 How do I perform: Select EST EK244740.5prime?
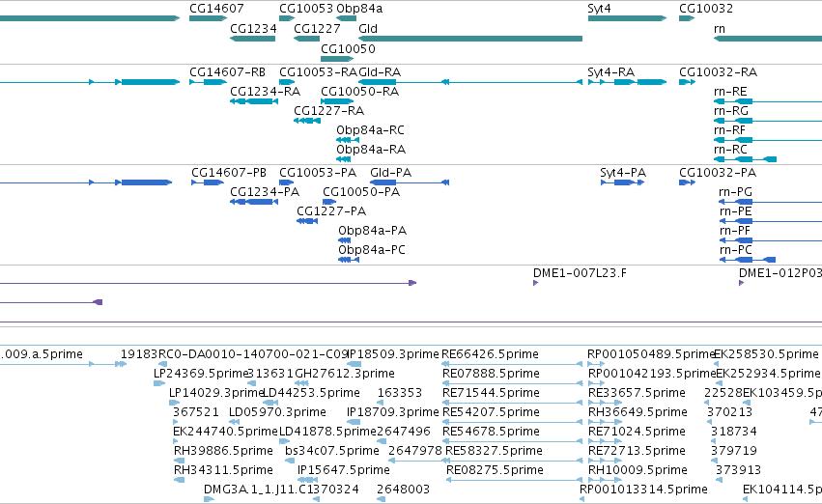pyautogui.click(x=225, y=432)
